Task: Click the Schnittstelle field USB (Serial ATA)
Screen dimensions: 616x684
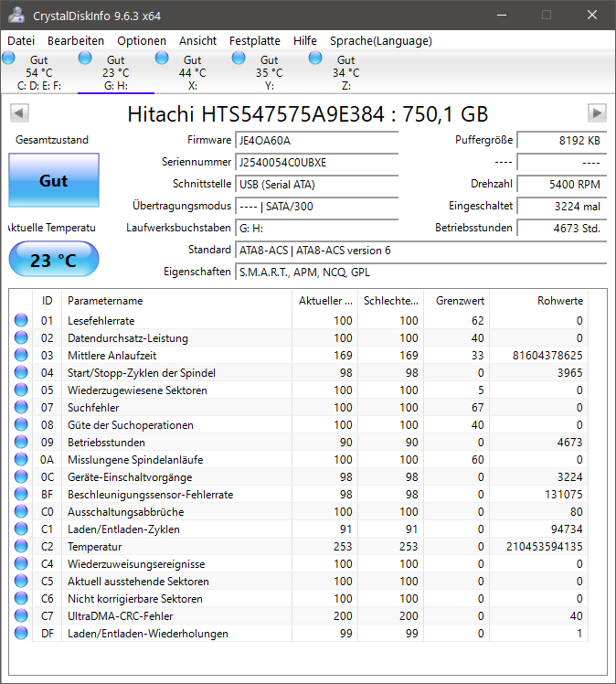Action: click(x=317, y=184)
